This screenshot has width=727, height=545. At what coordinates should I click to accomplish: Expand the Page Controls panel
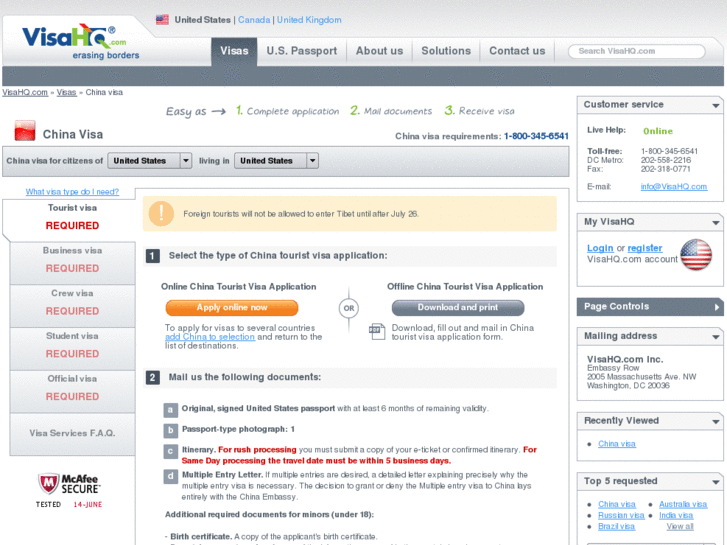pyautogui.click(x=717, y=307)
